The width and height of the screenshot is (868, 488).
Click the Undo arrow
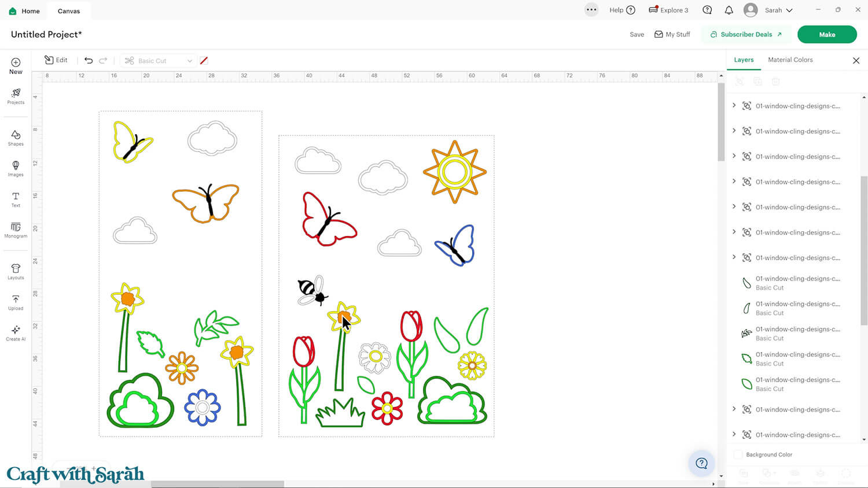(89, 60)
